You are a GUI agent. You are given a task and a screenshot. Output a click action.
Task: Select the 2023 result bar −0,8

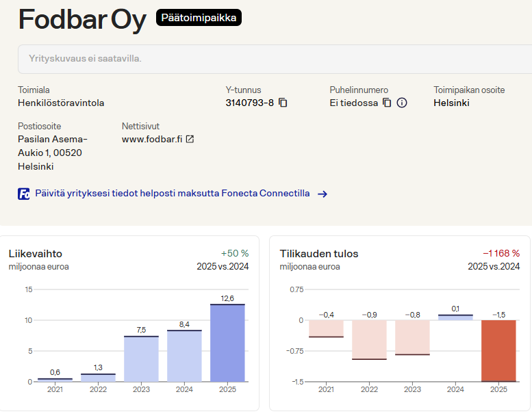pos(412,338)
